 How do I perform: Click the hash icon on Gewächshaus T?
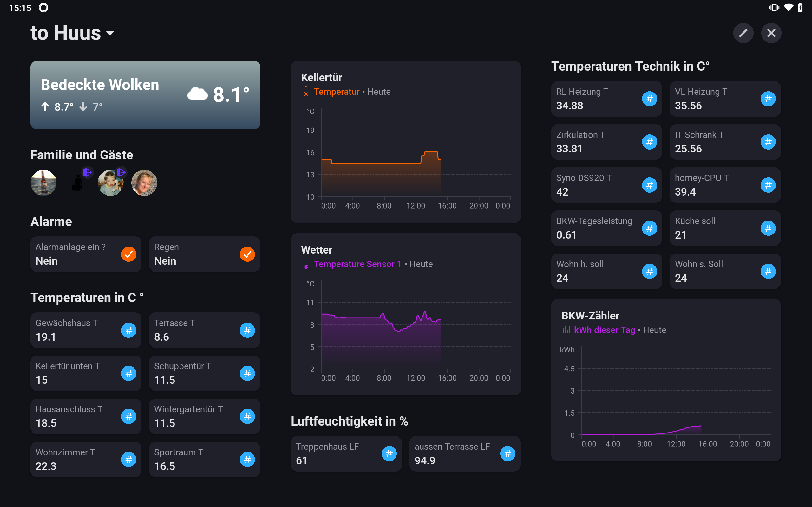point(128,330)
